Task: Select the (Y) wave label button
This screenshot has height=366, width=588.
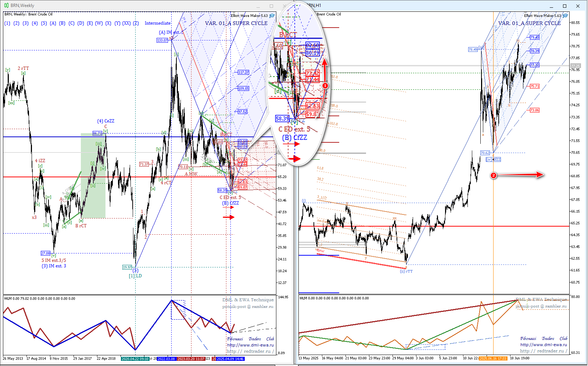Action: tap(118, 23)
